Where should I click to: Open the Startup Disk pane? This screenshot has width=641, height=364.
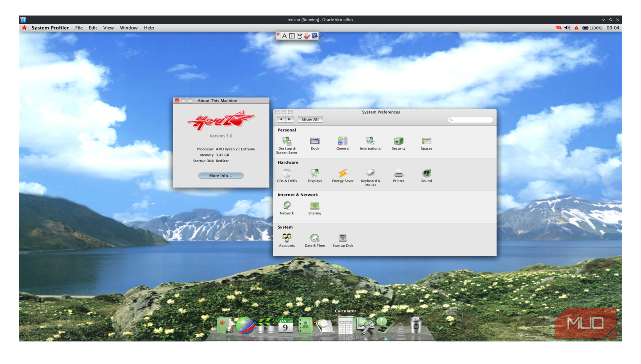tap(342, 238)
